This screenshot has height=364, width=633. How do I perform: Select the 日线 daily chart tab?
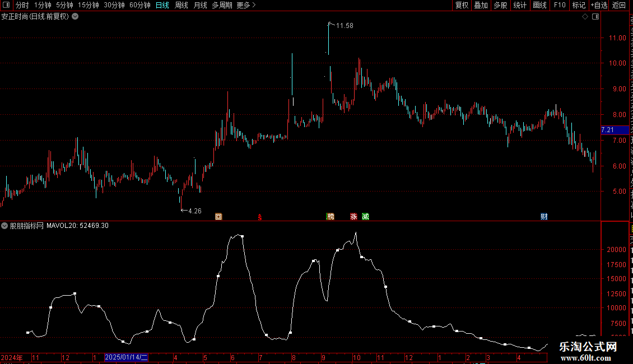tap(162, 5)
